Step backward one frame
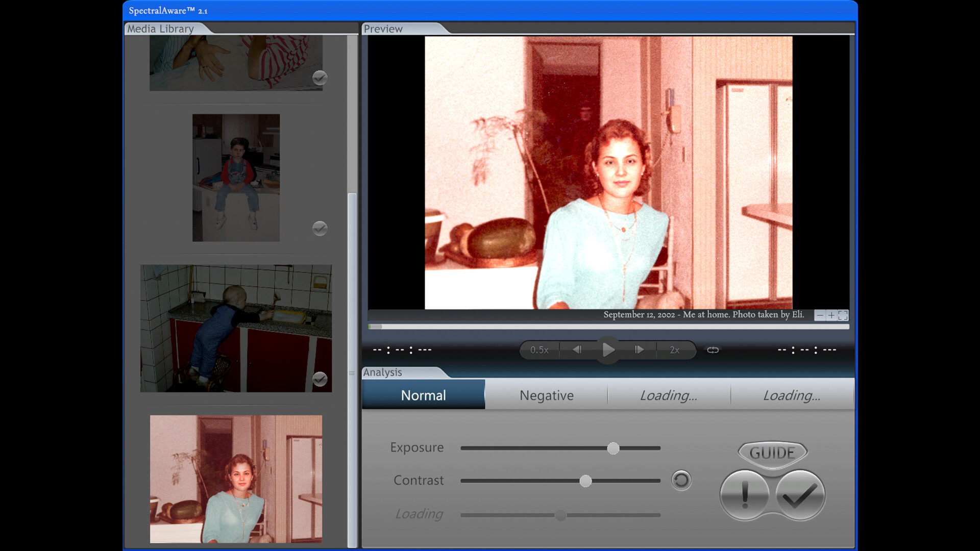980x551 pixels. (577, 350)
